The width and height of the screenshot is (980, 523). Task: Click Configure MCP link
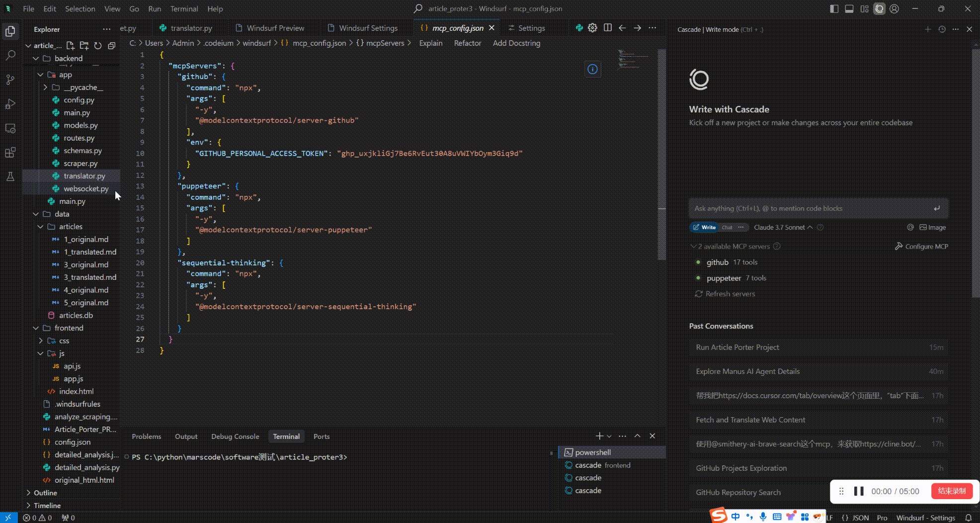(922, 247)
